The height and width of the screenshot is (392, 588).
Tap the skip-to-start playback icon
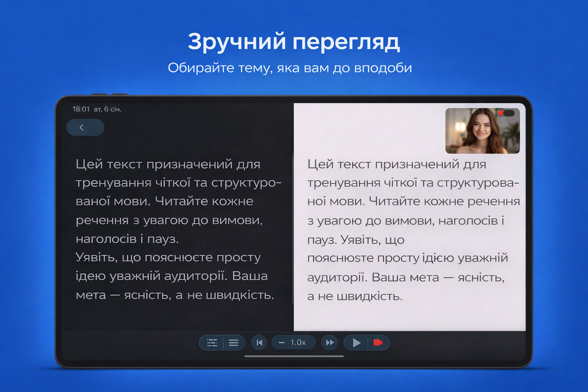click(x=259, y=342)
